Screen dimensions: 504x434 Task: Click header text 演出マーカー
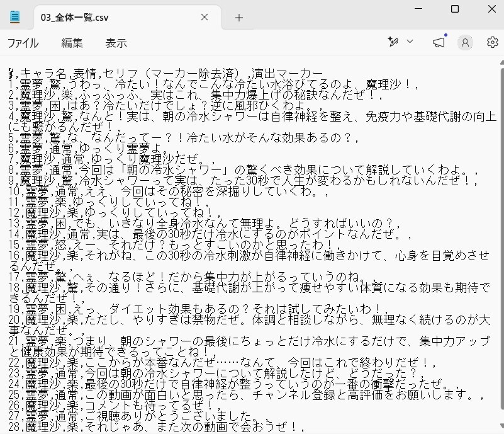click(x=287, y=74)
